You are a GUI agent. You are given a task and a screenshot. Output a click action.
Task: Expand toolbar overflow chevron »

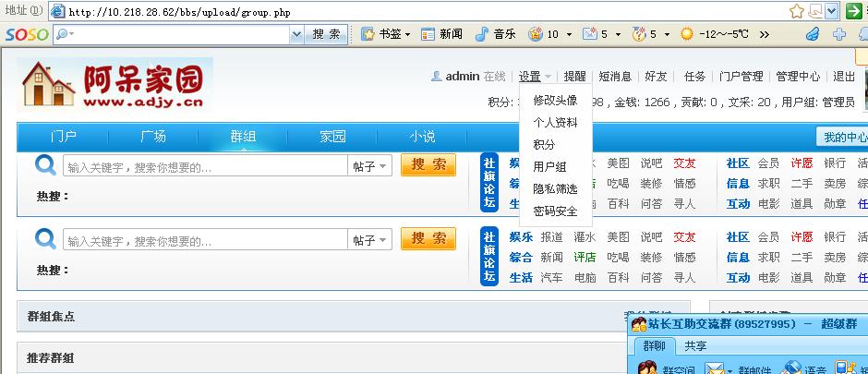tap(765, 34)
